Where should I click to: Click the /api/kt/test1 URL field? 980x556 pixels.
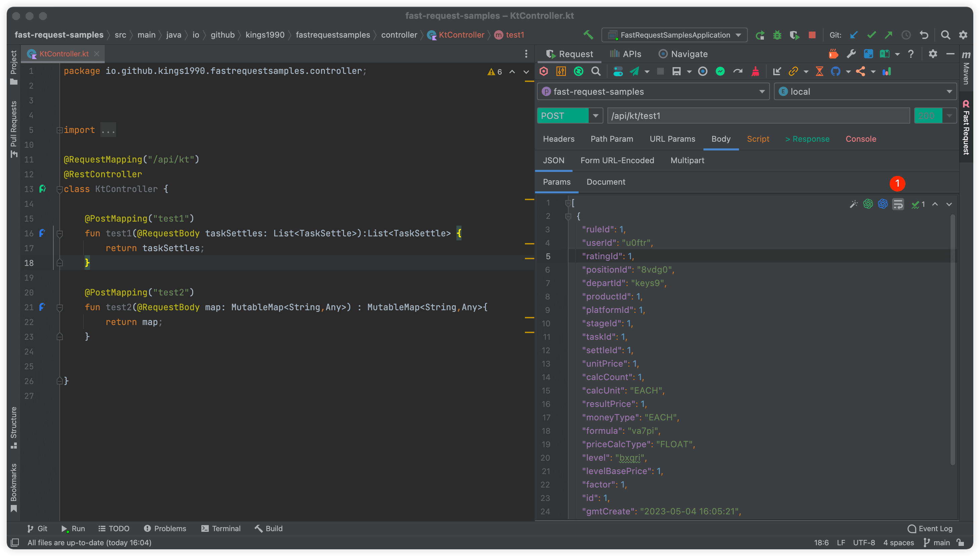pyautogui.click(x=757, y=116)
